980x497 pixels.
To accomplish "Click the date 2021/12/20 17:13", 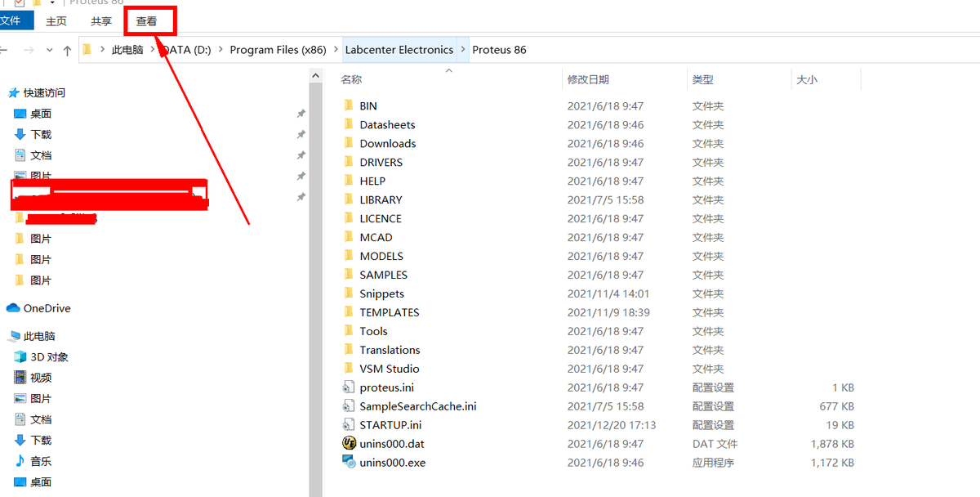I will [612, 426].
